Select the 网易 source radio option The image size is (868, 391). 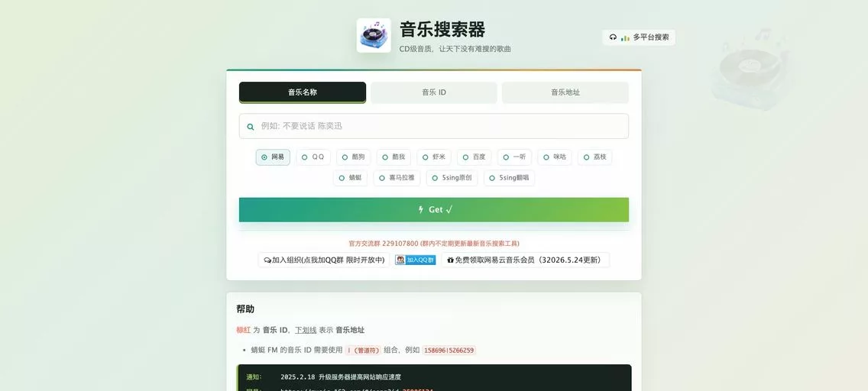click(x=272, y=157)
